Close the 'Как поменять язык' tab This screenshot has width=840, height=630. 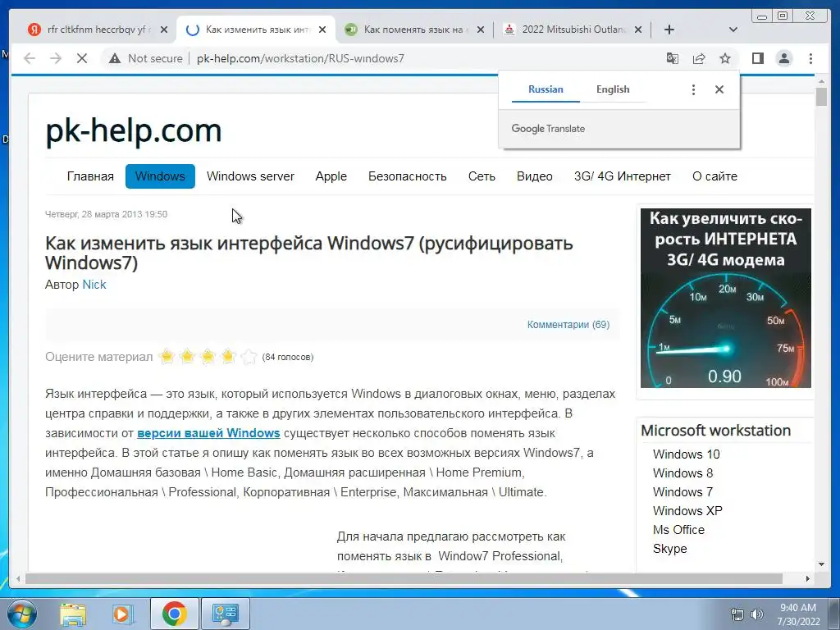coord(481,30)
